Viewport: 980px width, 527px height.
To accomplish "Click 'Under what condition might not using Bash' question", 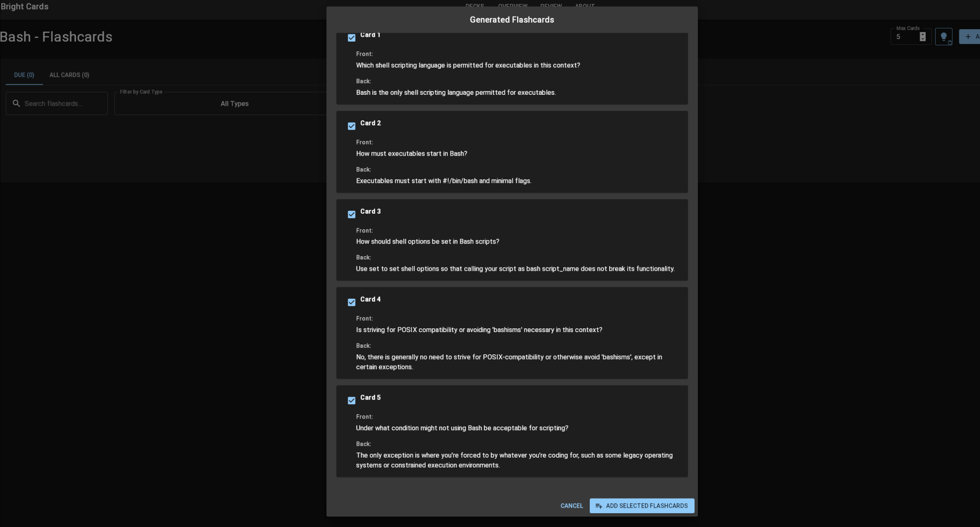I will [462, 428].
